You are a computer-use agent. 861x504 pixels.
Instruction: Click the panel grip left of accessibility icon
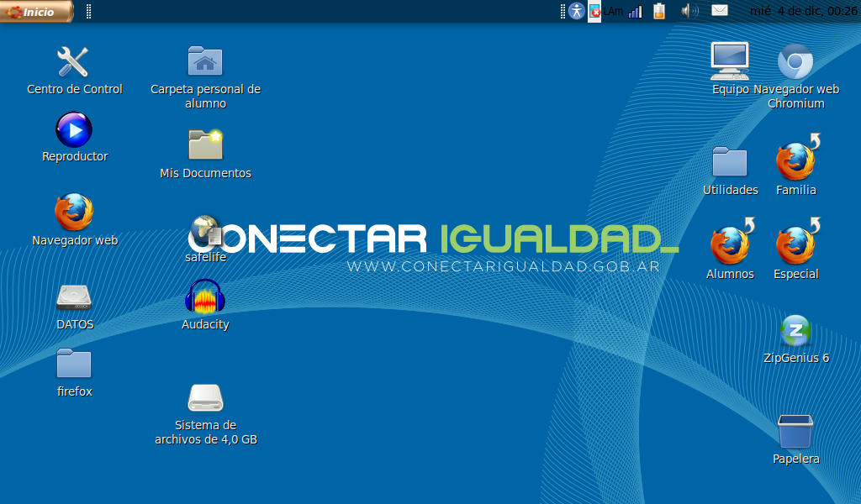(x=563, y=12)
